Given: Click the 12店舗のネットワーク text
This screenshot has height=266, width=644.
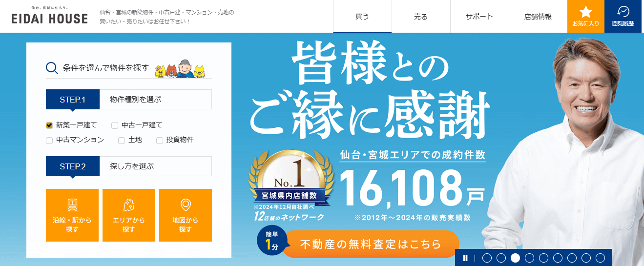Looking at the screenshot, I should (x=289, y=217).
